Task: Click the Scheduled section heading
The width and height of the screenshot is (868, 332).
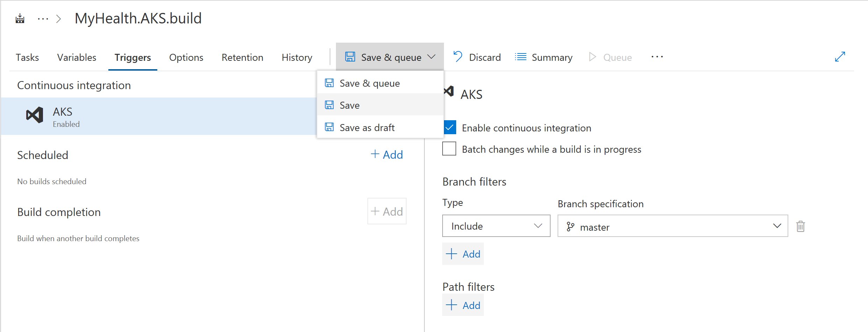Action: [43, 155]
